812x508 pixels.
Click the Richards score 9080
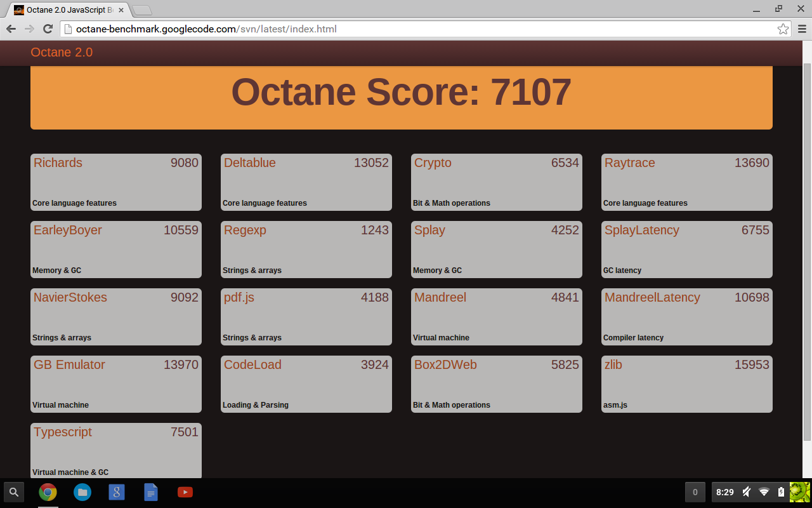185,163
